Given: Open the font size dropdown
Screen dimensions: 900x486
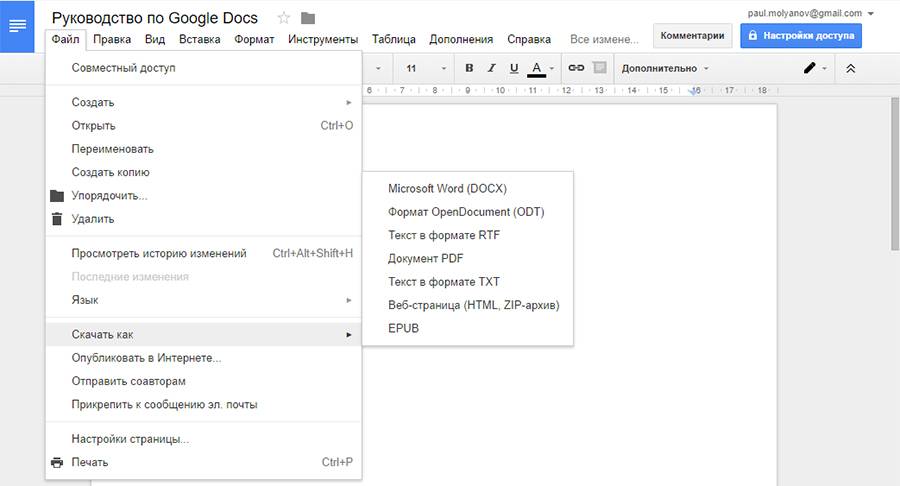Looking at the screenshot, I should [425, 68].
